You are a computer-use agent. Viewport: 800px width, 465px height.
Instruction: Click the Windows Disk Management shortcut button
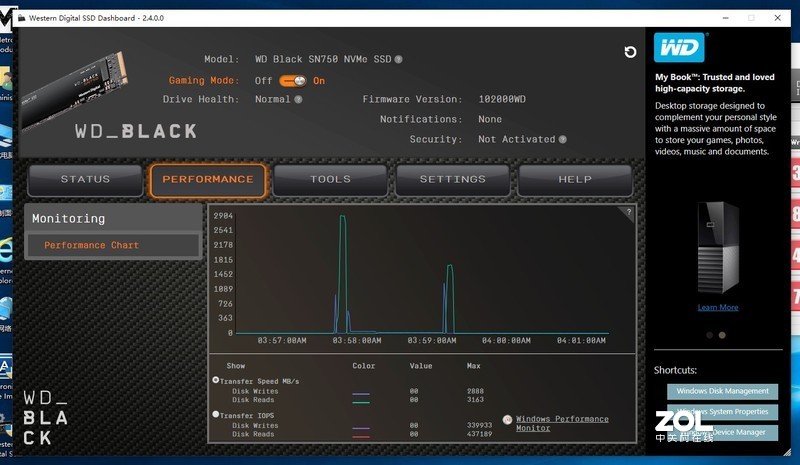(x=723, y=391)
